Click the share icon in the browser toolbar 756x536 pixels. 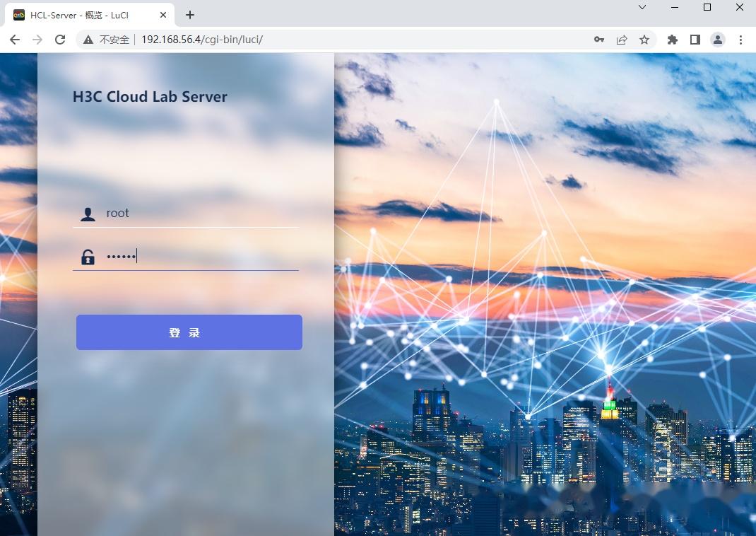(622, 40)
